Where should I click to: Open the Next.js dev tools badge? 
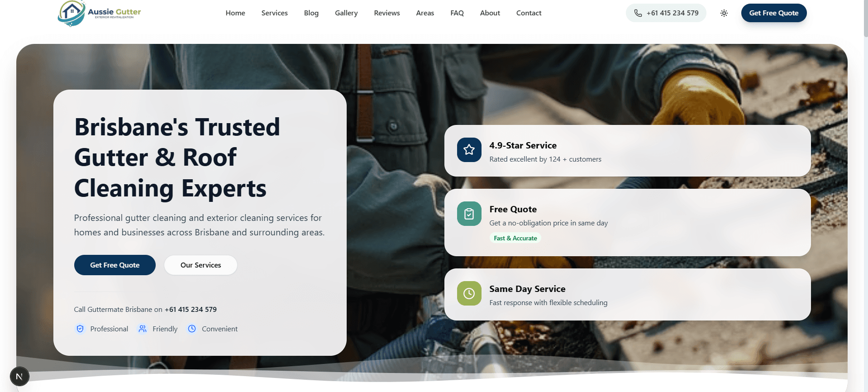(x=19, y=376)
